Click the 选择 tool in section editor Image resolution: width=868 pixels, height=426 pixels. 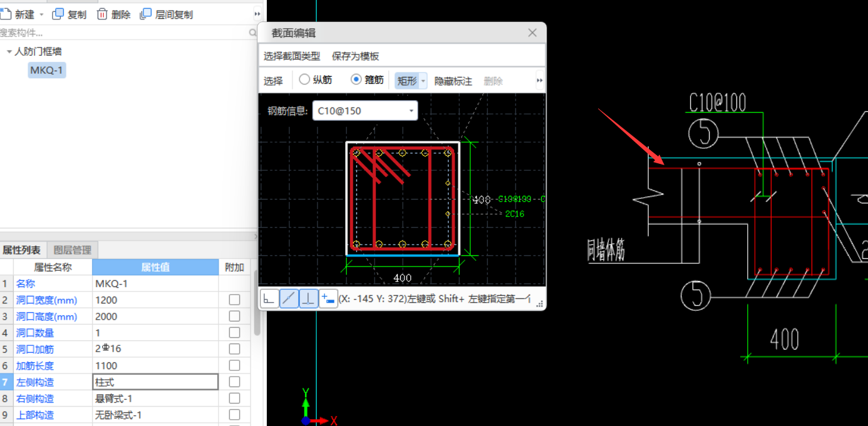[273, 81]
